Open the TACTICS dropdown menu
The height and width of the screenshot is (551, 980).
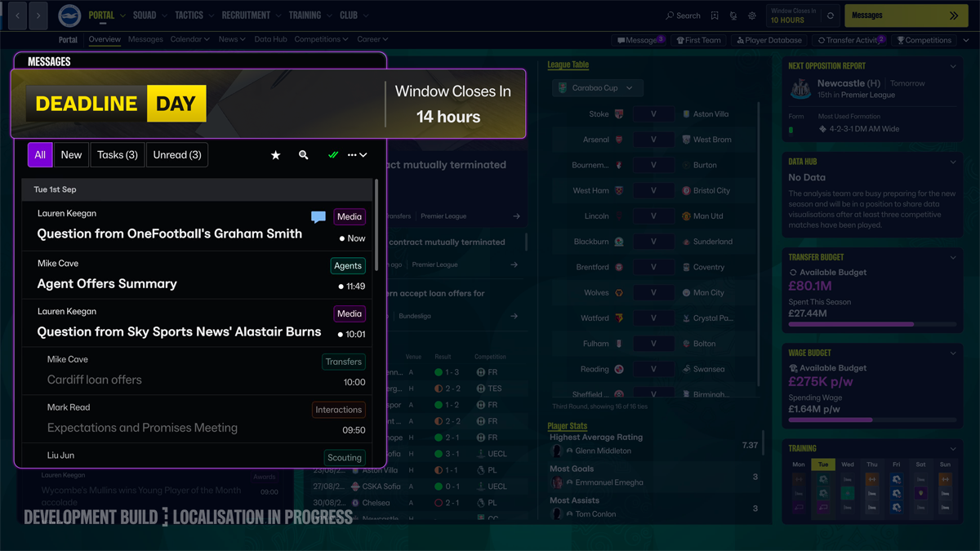tap(194, 16)
